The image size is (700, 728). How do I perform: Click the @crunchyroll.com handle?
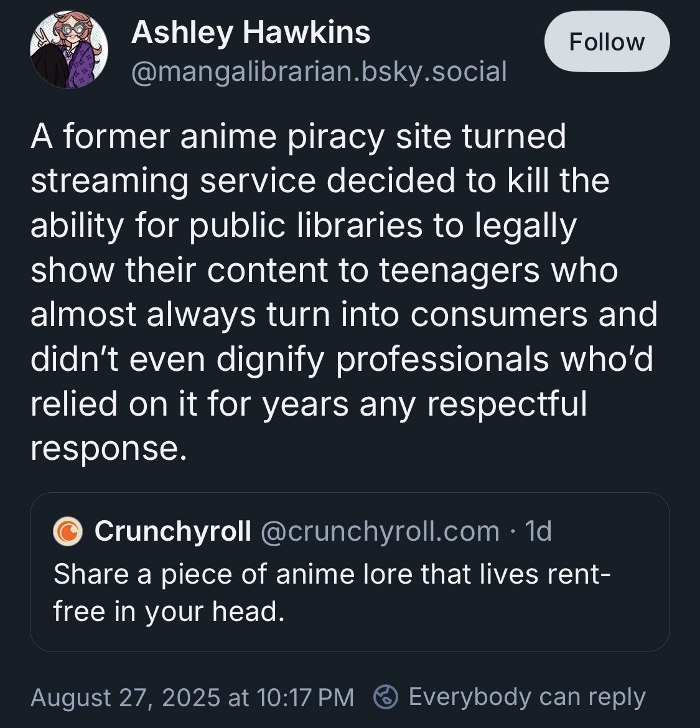click(x=380, y=531)
